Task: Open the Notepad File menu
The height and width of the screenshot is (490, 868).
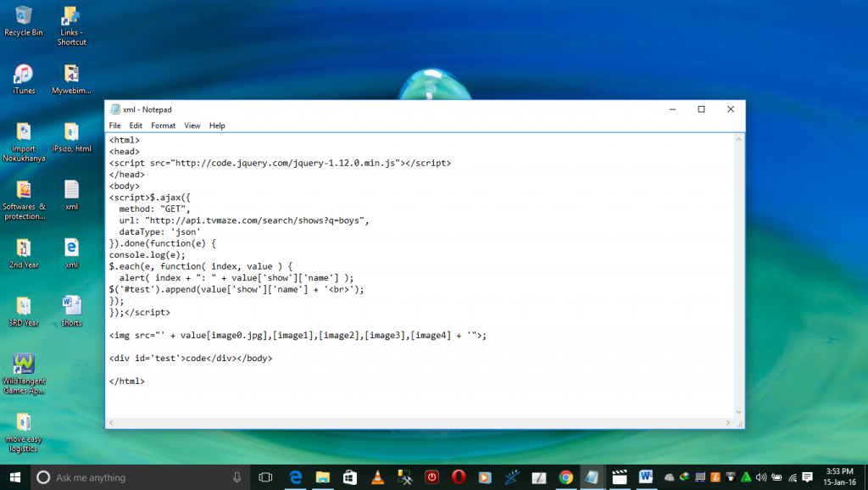Action: point(114,125)
